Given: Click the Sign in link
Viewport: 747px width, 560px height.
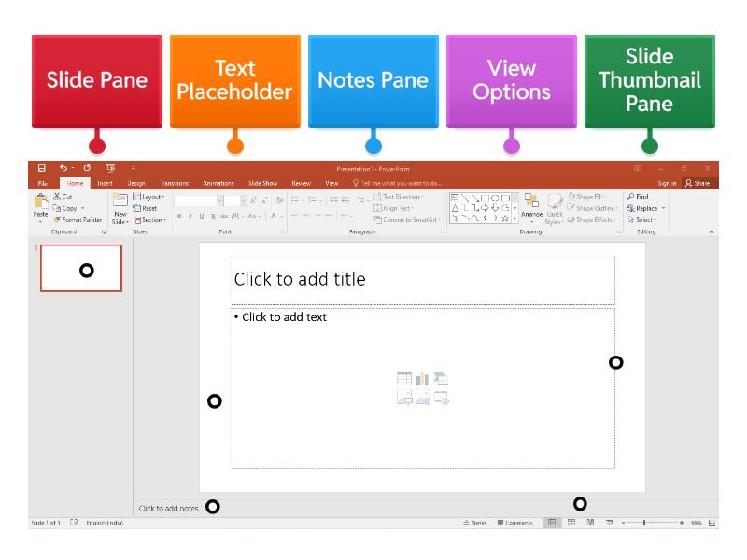Looking at the screenshot, I should (667, 184).
